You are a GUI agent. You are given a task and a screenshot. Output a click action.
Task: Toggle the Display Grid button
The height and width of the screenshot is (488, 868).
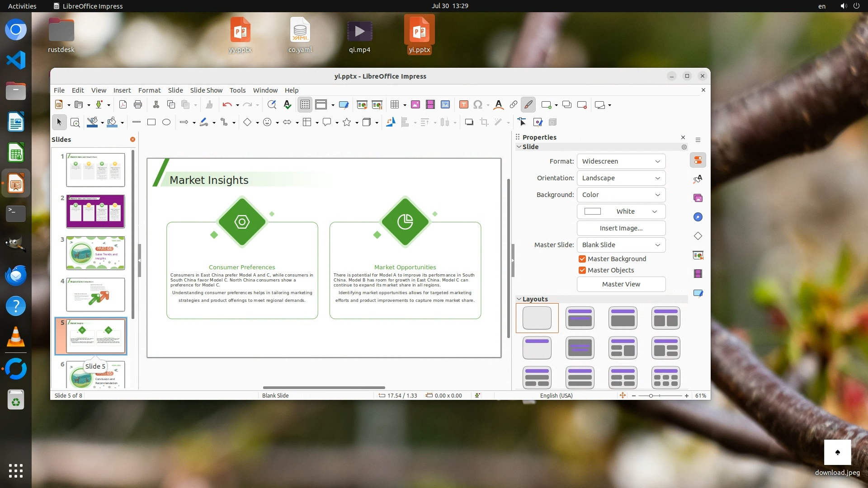point(305,105)
